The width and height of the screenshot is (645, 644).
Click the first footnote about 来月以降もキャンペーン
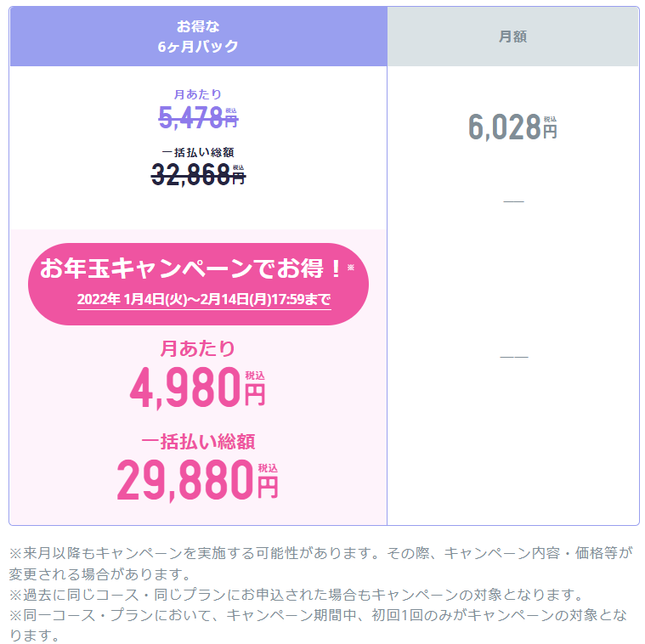[321, 563]
